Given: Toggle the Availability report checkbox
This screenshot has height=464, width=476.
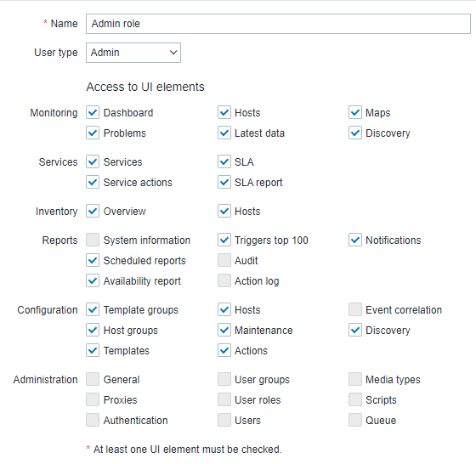Looking at the screenshot, I should [x=93, y=280].
